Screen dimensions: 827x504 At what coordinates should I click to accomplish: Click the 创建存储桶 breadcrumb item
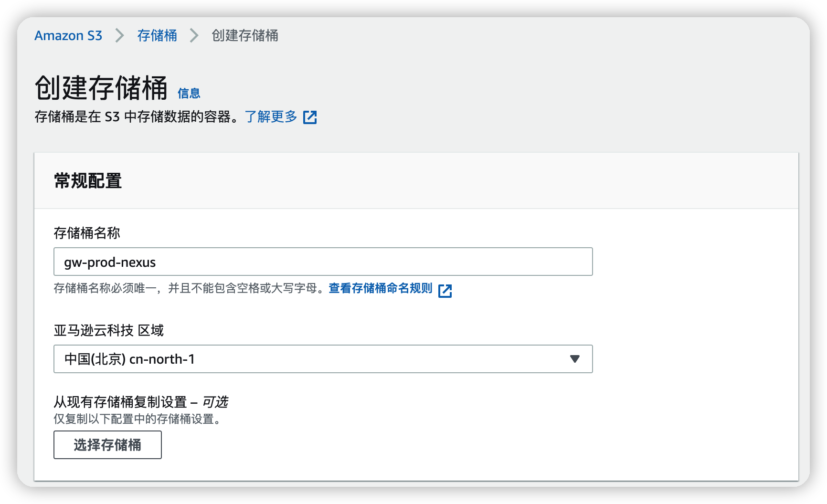click(244, 36)
